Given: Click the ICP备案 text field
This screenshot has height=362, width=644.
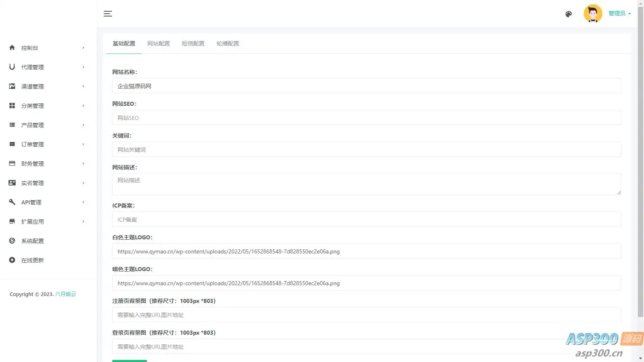Looking at the screenshot, I should click(367, 219).
